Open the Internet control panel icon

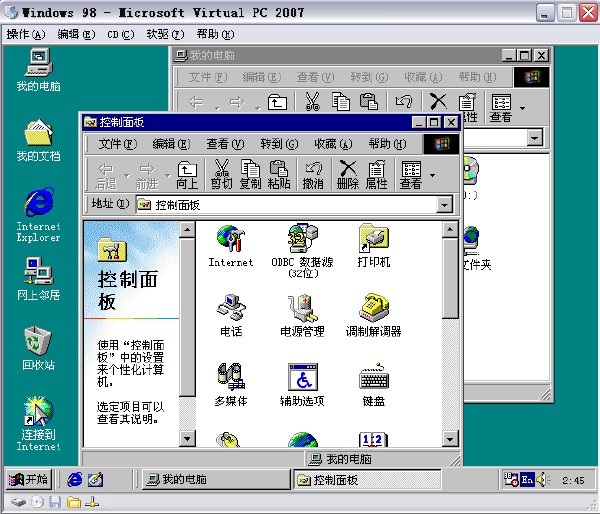tap(231, 246)
